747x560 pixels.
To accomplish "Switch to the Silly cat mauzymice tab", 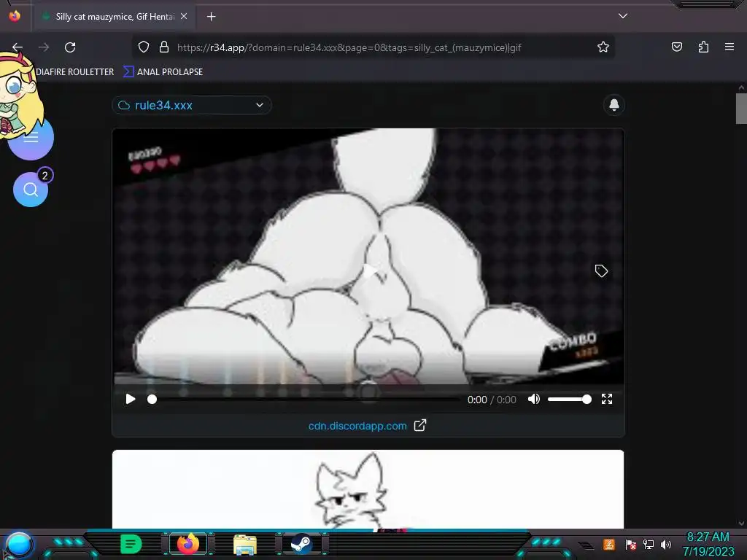I will coord(115,17).
